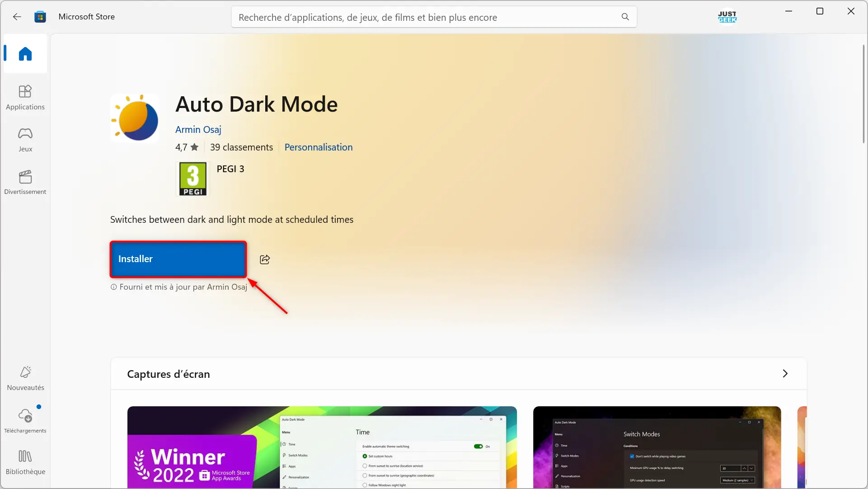Click the Captures d'écran heading
Image resolution: width=868 pixels, height=489 pixels.
(169, 374)
